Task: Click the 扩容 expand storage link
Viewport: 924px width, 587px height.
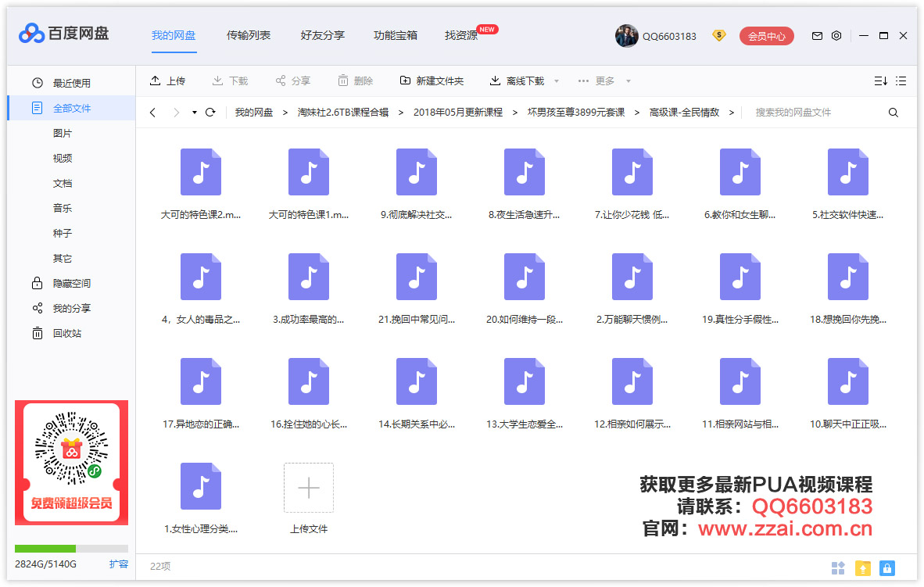Action: [119, 564]
